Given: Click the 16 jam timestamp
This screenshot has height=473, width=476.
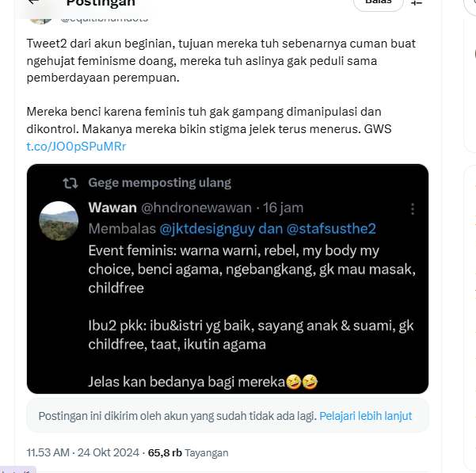Looking at the screenshot, I should pyautogui.click(x=283, y=208).
